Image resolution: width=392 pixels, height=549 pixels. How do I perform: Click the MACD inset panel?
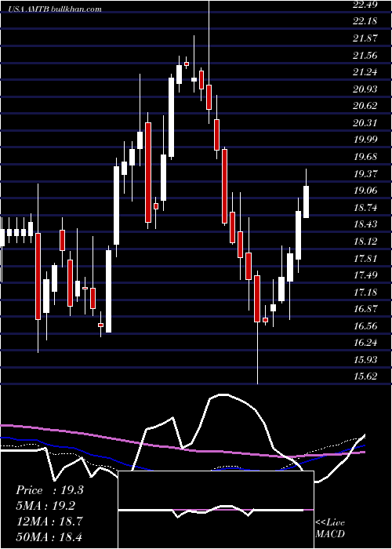[216, 510]
